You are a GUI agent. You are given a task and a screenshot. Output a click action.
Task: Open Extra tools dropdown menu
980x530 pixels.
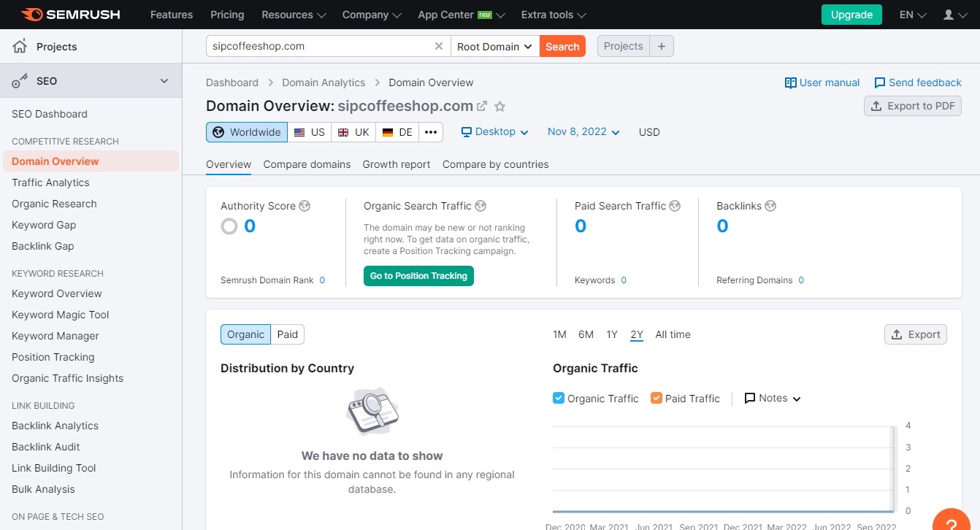[x=554, y=15]
